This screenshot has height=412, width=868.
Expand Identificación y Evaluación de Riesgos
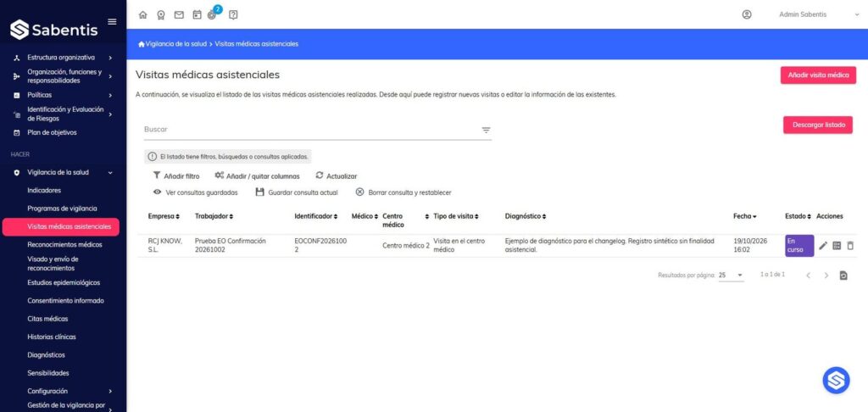(x=63, y=114)
